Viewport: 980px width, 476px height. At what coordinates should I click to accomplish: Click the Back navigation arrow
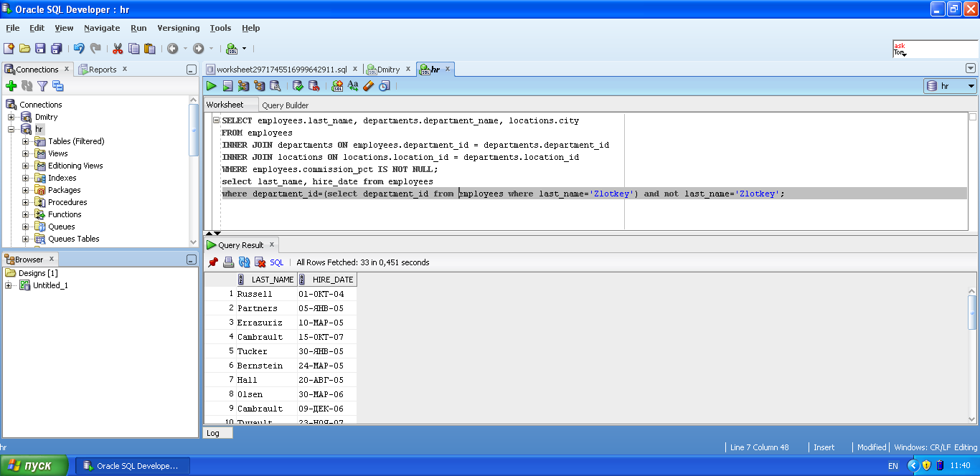[x=173, y=49]
